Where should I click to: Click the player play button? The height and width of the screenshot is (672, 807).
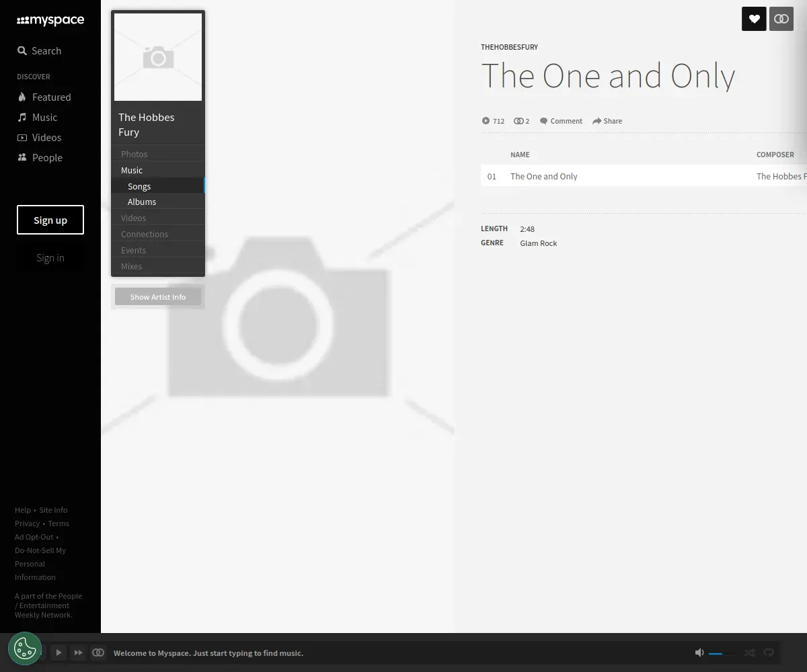pos(59,653)
